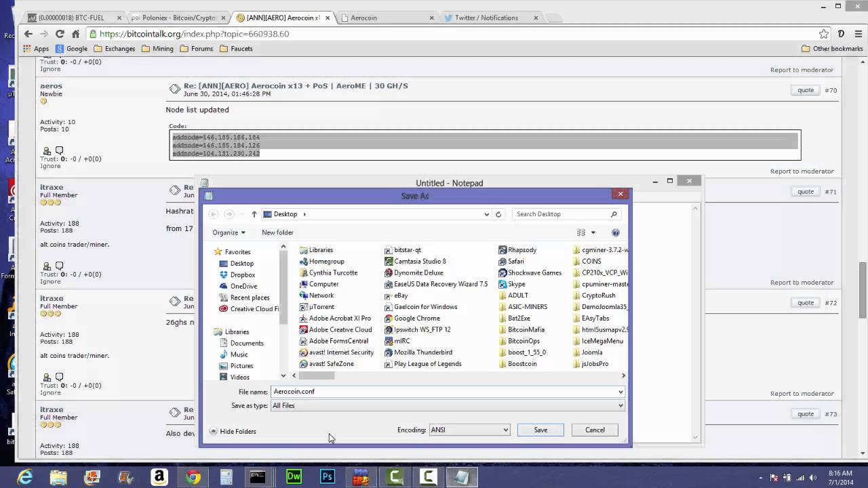Select the Skype shortcut
The image size is (868, 488).
512,284
